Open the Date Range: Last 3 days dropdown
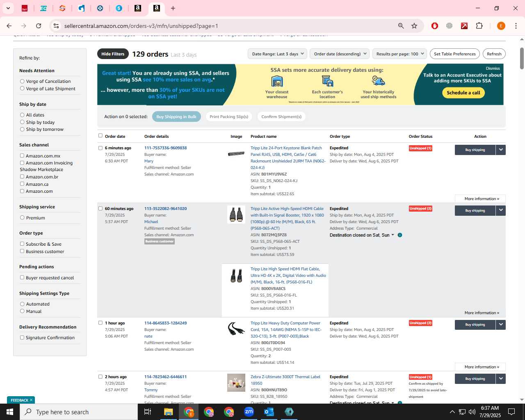Viewport: 525px width, 420px height. pos(277,54)
